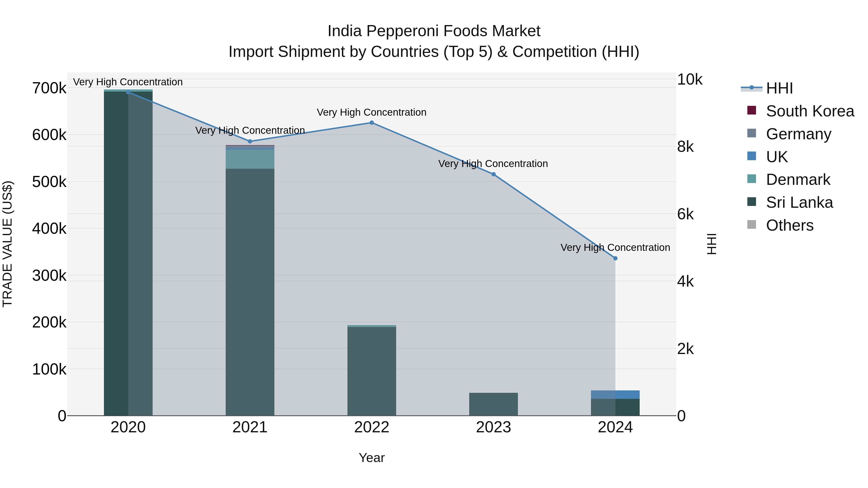The image size is (868, 488).
Task: Click the 4k HHI axis tick label
Action: [x=686, y=281]
